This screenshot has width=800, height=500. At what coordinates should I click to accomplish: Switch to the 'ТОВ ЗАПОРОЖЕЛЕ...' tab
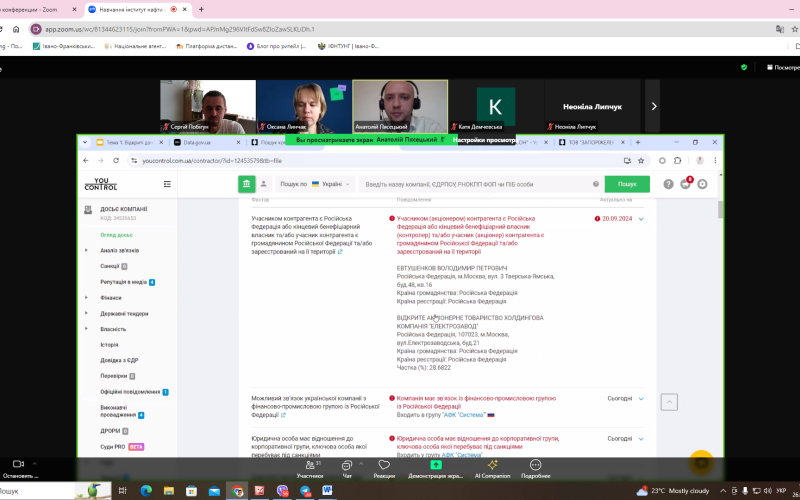click(591, 142)
